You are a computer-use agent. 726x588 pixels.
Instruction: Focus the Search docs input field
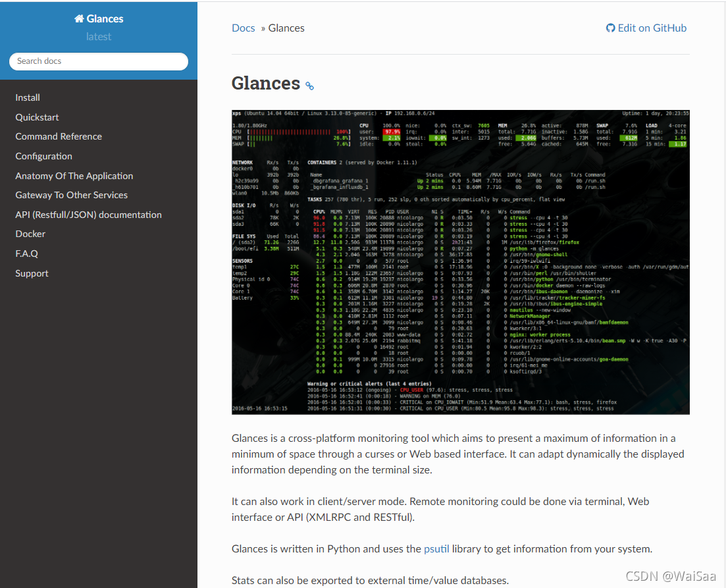(x=99, y=61)
